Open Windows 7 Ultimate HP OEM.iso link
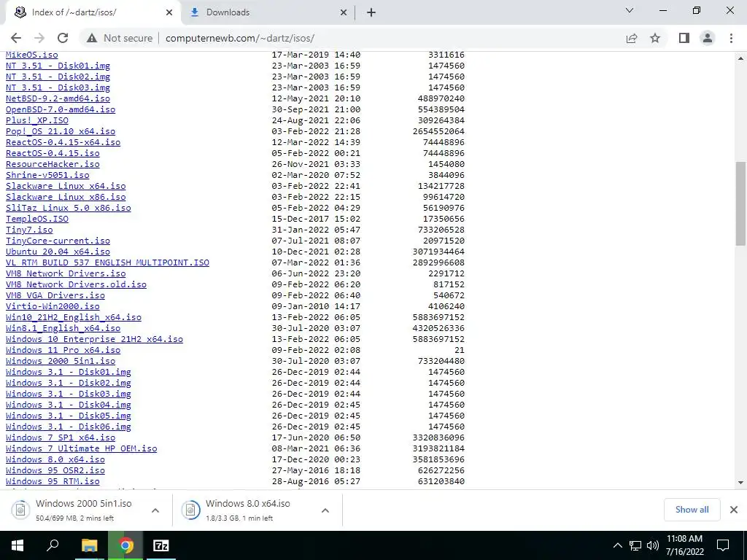 [82, 449]
